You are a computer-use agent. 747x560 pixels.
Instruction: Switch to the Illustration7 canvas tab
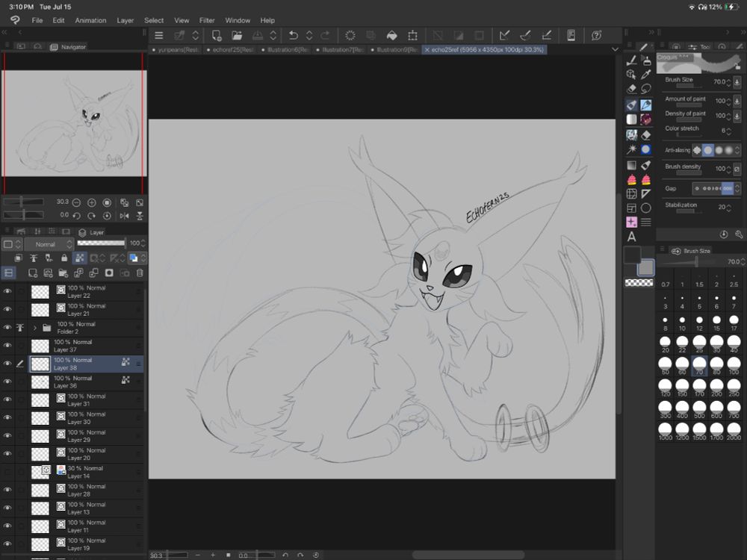click(x=341, y=49)
